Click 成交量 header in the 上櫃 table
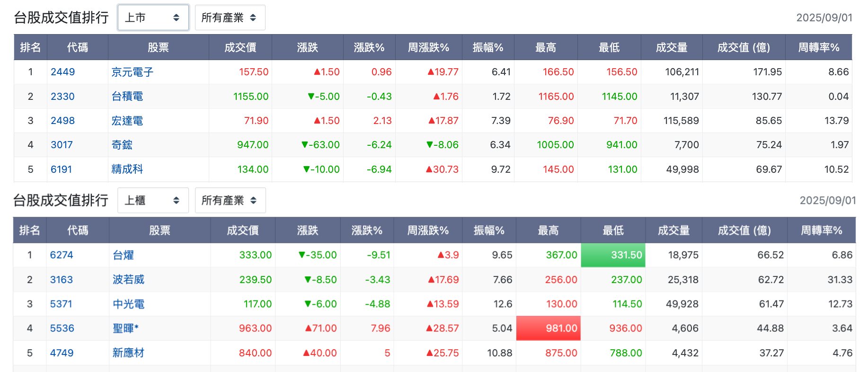This screenshot has width=868, height=372. (x=673, y=230)
